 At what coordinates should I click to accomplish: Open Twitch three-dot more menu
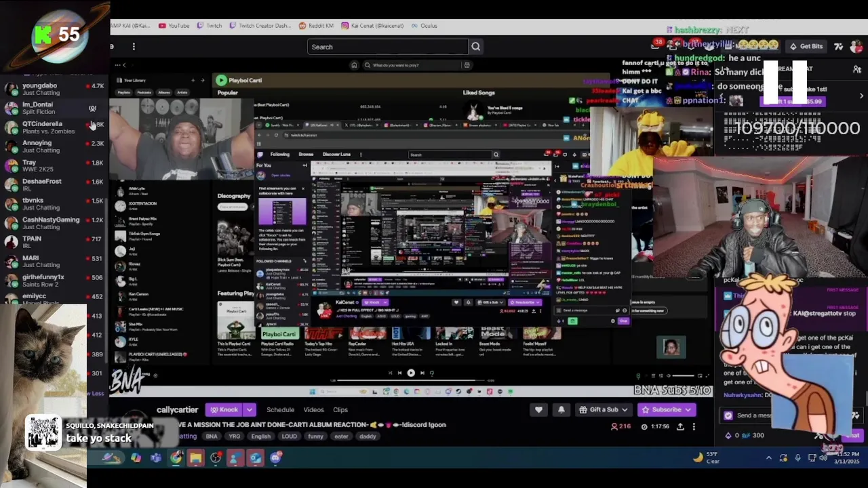click(134, 47)
